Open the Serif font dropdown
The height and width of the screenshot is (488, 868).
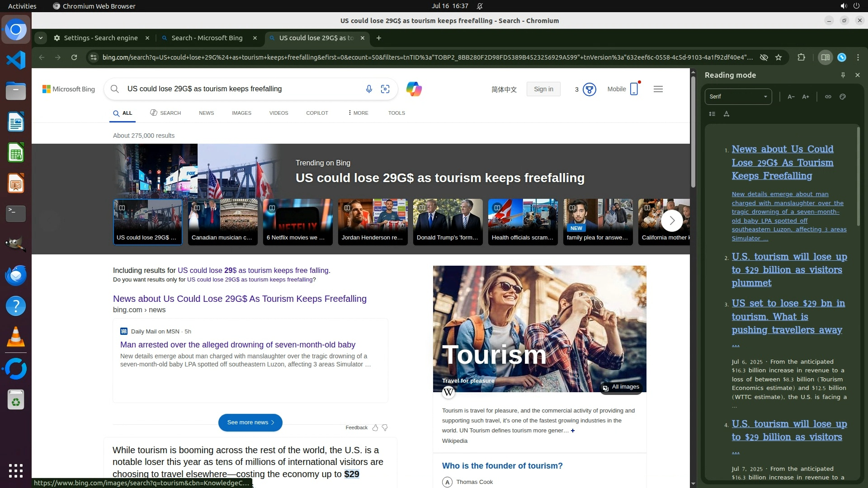738,97
